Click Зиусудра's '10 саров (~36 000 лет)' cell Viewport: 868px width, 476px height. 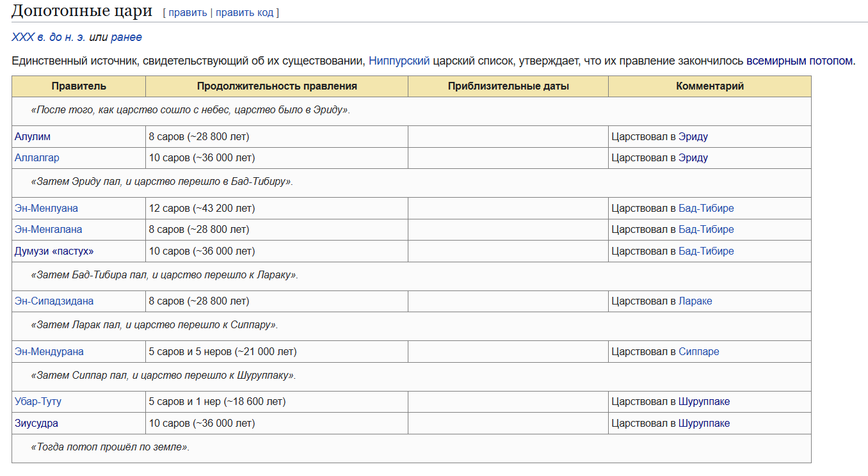coord(277,423)
